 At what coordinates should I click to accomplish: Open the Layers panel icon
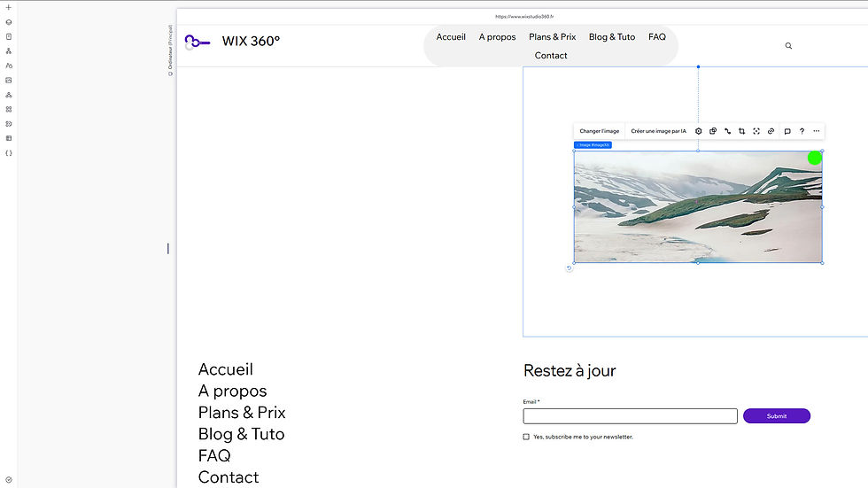[8, 22]
